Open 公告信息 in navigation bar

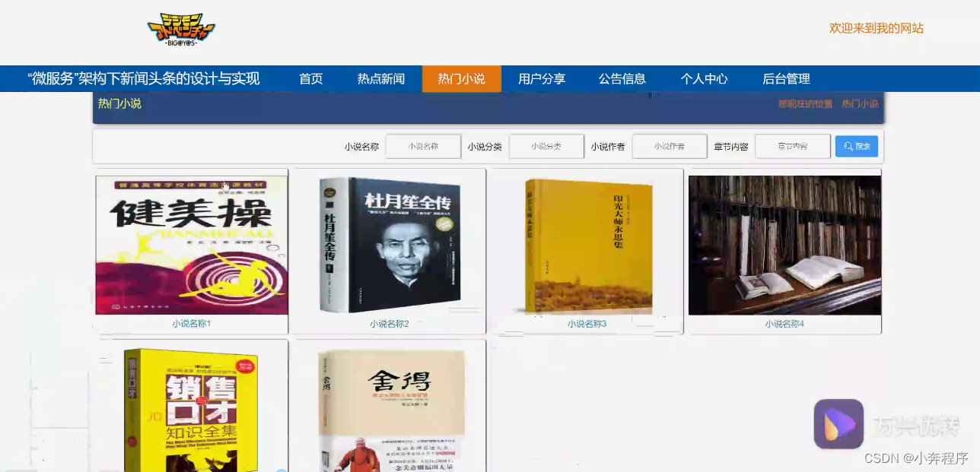622,78
